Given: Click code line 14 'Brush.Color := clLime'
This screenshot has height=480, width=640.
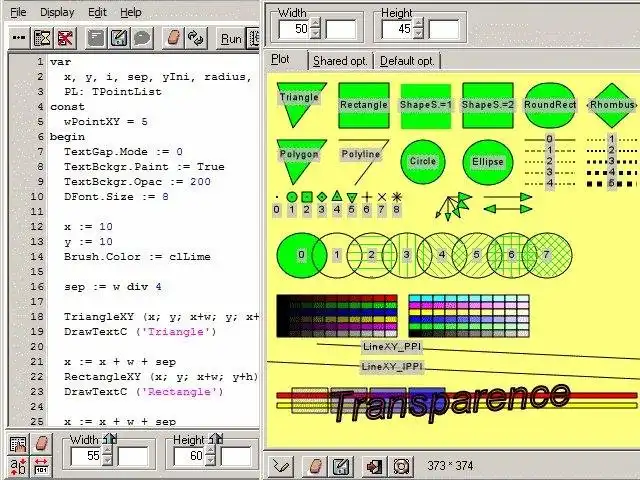Looking at the screenshot, I should [137, 257].
